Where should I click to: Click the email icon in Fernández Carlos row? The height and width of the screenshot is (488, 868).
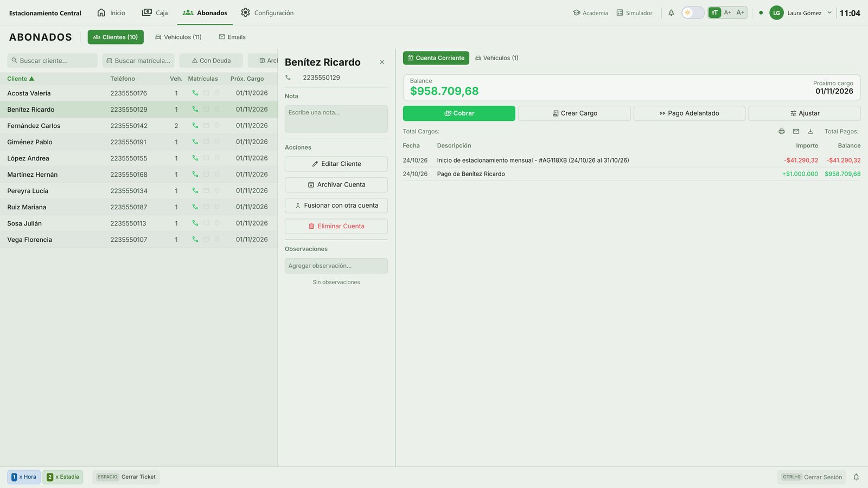(206, 125)
